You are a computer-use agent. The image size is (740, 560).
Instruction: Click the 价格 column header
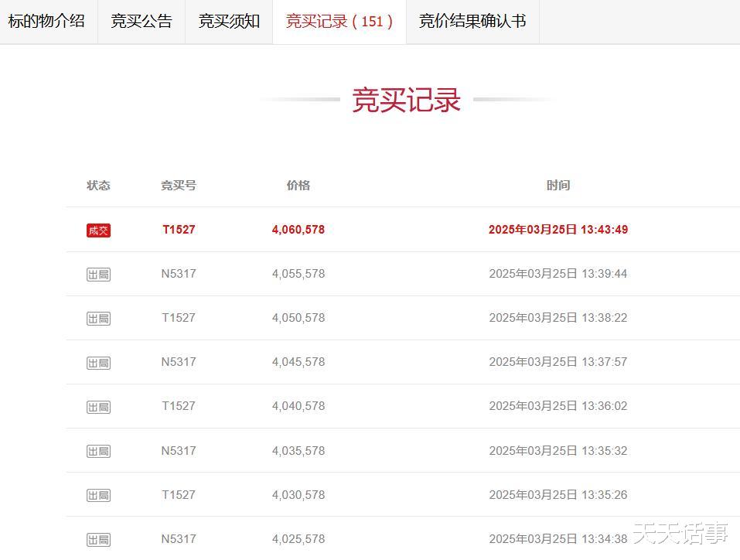[x=298, y=186]
